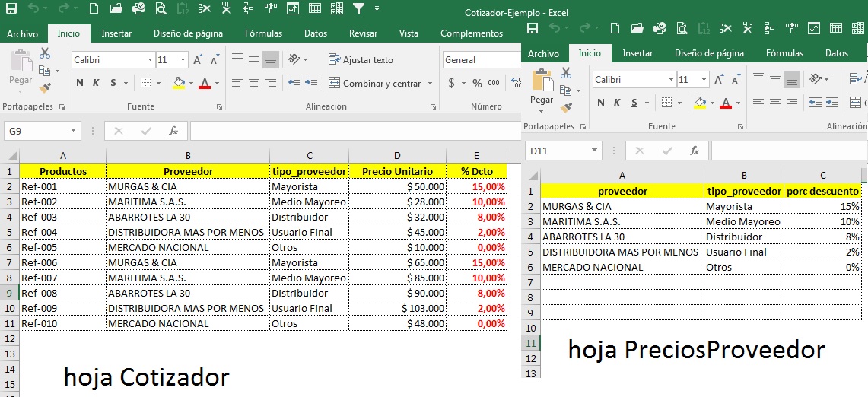
Task: Open print preview icon in Cotizador window
Action: tap(161, 8)
